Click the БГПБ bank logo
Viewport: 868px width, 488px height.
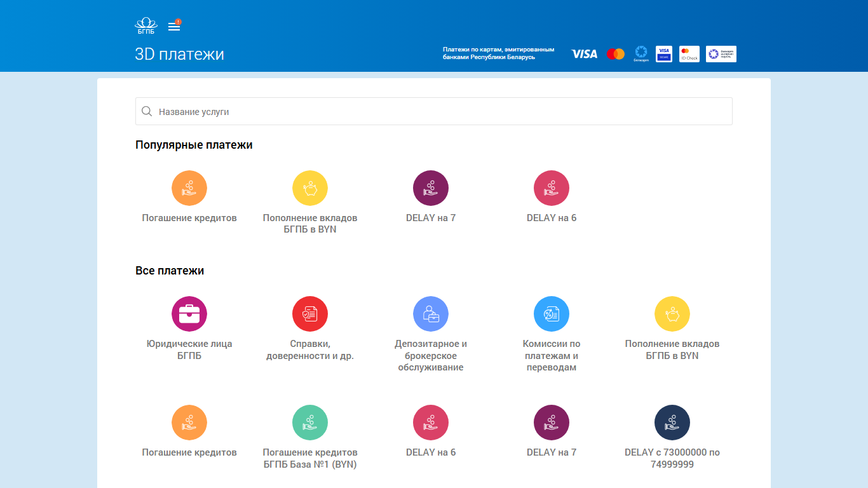(146, 25)
